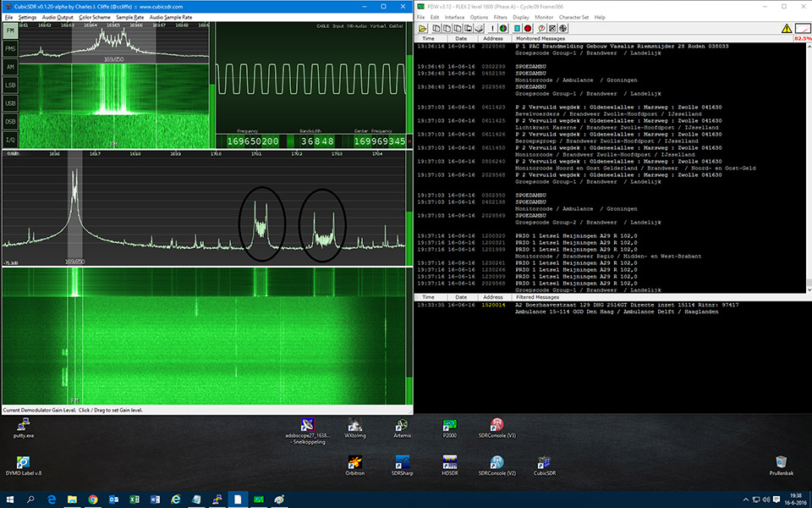Show hidden system tray icons
The height and width of the screenshot is (508, 812).
(x=746, y=500)
